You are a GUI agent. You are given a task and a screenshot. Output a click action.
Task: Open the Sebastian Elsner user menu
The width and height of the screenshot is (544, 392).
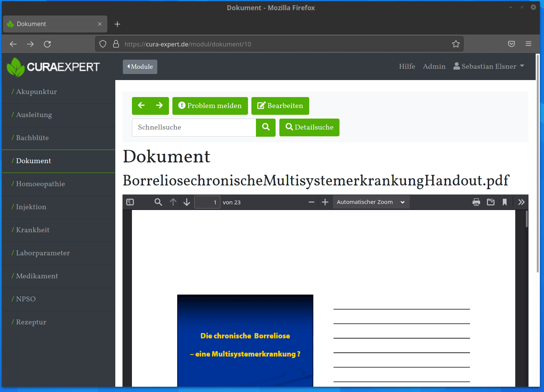click(x=488, y=66)
